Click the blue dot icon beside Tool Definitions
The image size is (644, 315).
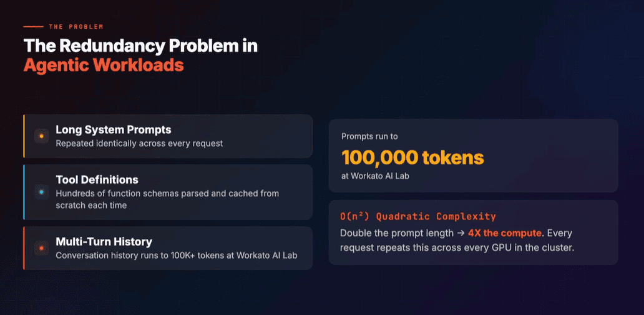click(x=41, y=192)
